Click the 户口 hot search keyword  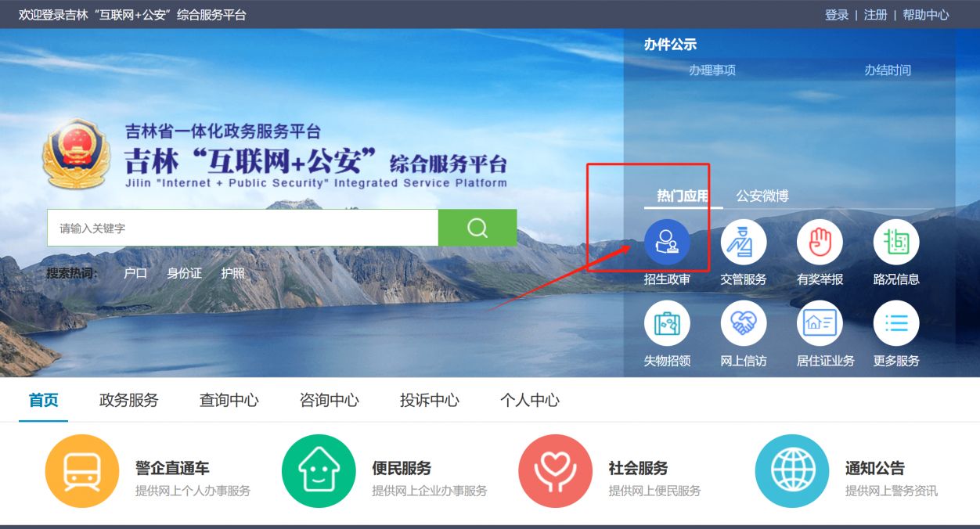[135, 273]
